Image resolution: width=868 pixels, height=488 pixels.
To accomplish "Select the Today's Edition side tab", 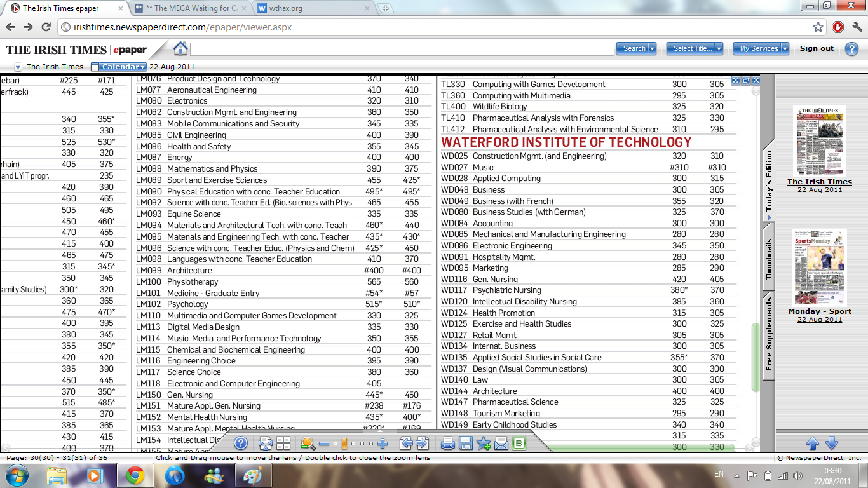I will [769, 181].
